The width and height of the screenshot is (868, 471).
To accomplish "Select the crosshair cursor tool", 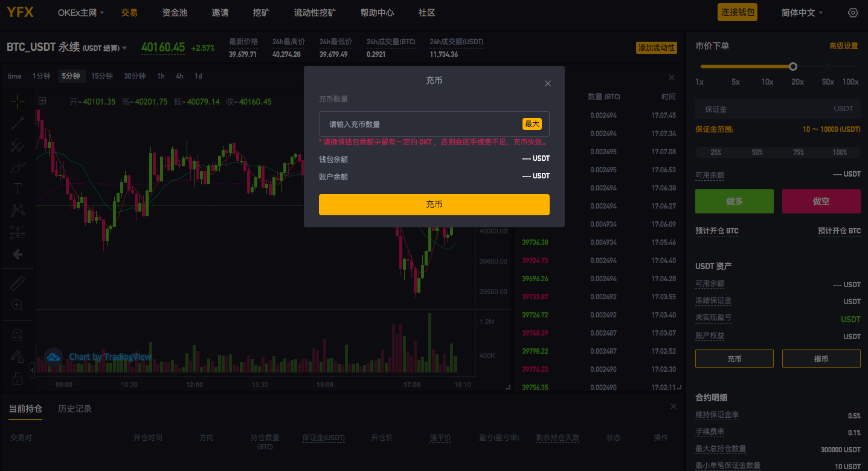I will coord(18,101).
